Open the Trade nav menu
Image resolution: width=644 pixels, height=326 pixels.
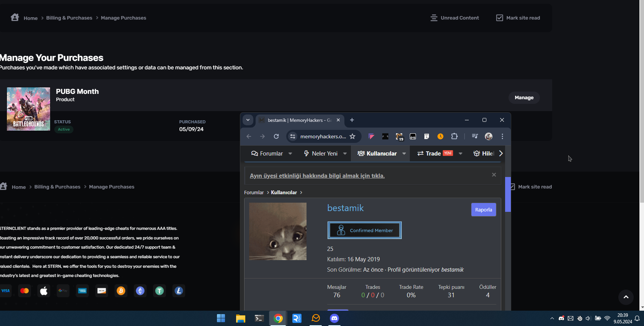pyautogui.click(x=435, y=154)
